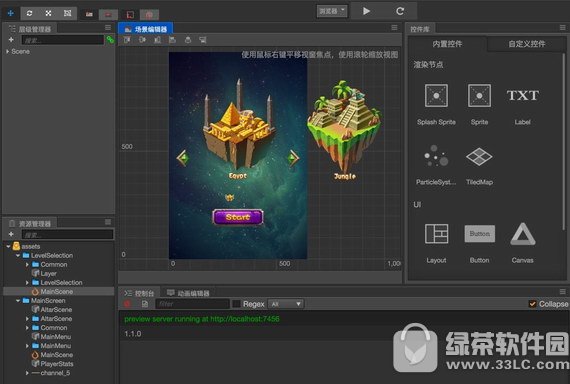This screenshot has width=570, height=384.
Task: Click the purple Start button in scene
Action: pyautogui.click(x=238, y=217)
